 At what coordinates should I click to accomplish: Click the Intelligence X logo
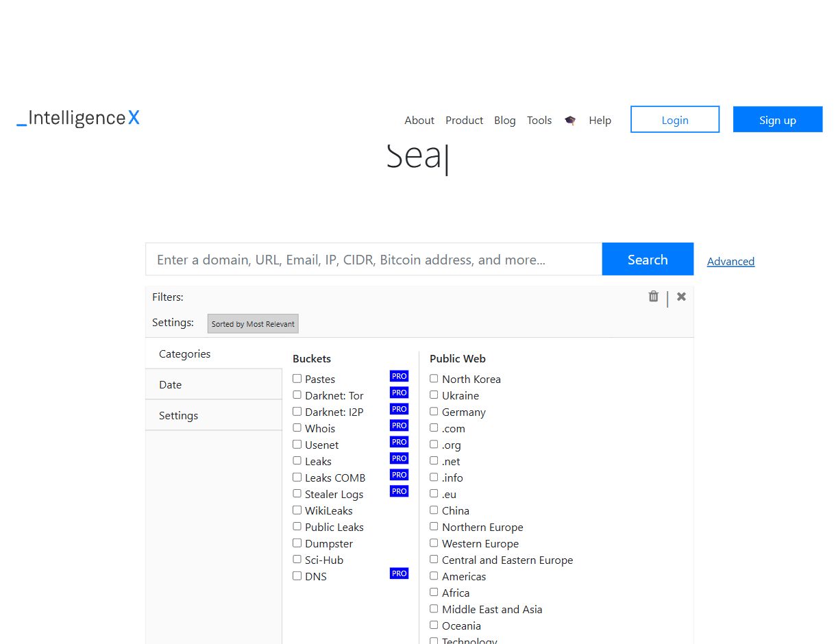[x=78, y=119]
